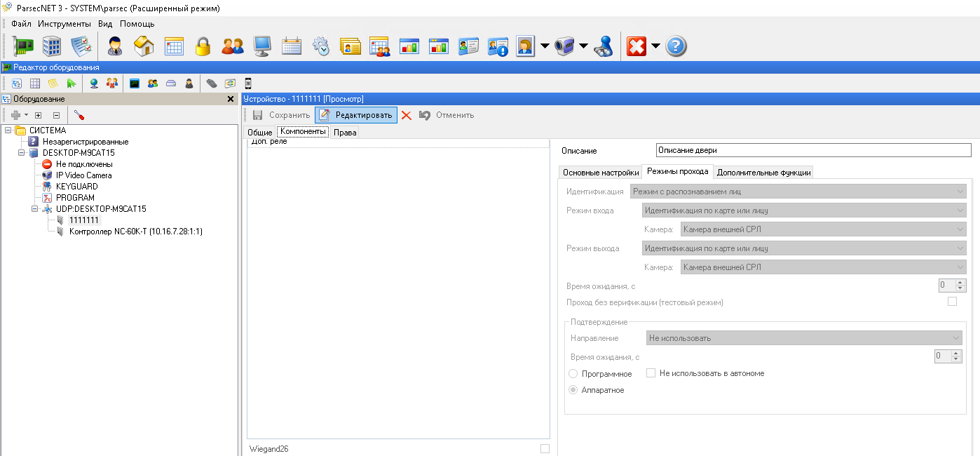Open the blue question mark help icon
Viewport: 980px width, 456px height.
[x=675, y=46]
